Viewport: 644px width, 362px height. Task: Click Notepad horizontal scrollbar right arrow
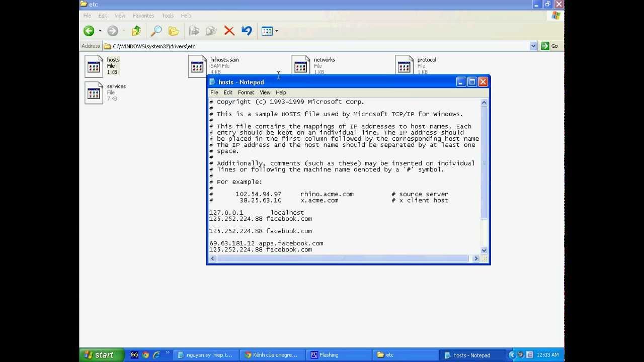coord(476,258)
